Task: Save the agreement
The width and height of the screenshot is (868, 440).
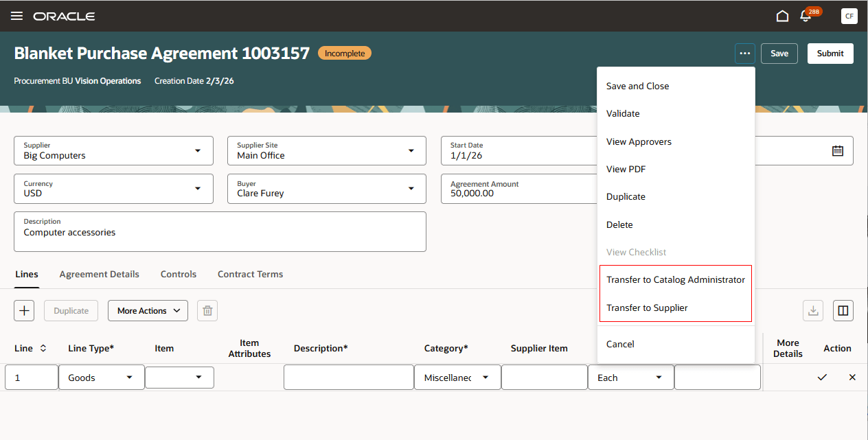Action: pyautogui.click(x=779, y=53)
